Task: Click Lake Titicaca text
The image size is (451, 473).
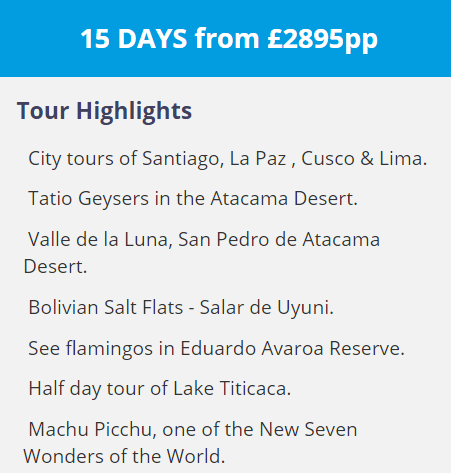Action: [x=232, y=389]
